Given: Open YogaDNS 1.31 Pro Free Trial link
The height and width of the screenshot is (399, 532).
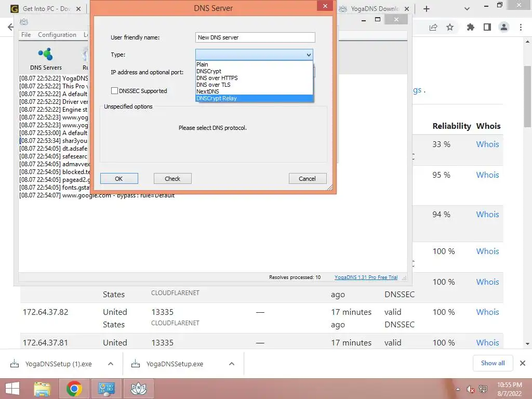Looking at the screenshot, I should point(366,277).
